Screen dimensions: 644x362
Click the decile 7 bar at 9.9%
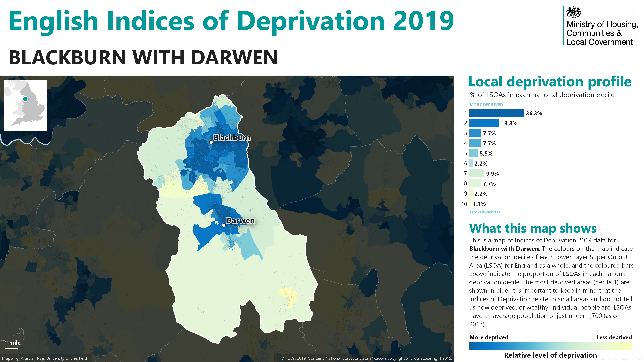pyautogui.click(x=477, y=173)
